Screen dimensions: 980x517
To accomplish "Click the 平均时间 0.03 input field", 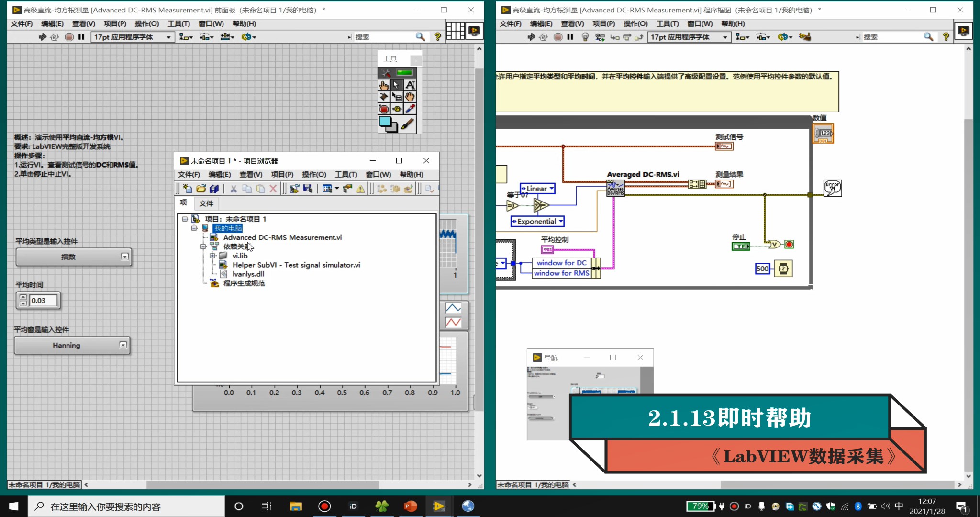I will 43,301.
